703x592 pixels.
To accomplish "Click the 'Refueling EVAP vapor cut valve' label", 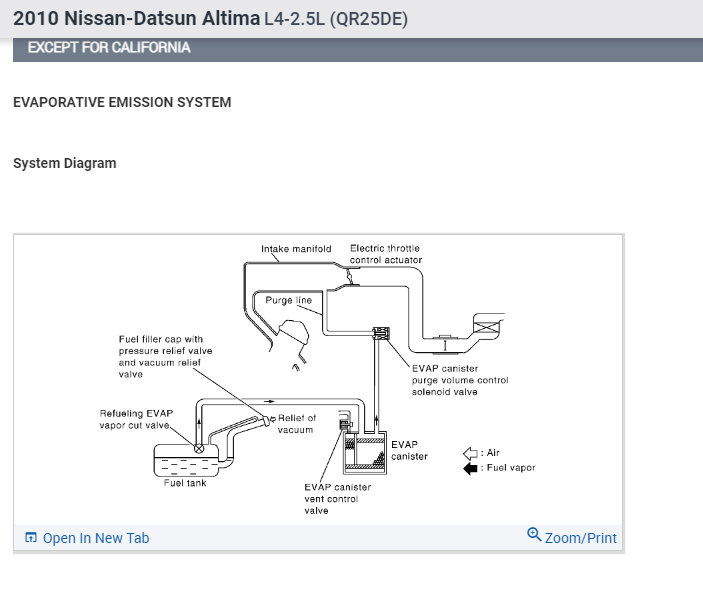I will tap(136, 419).
